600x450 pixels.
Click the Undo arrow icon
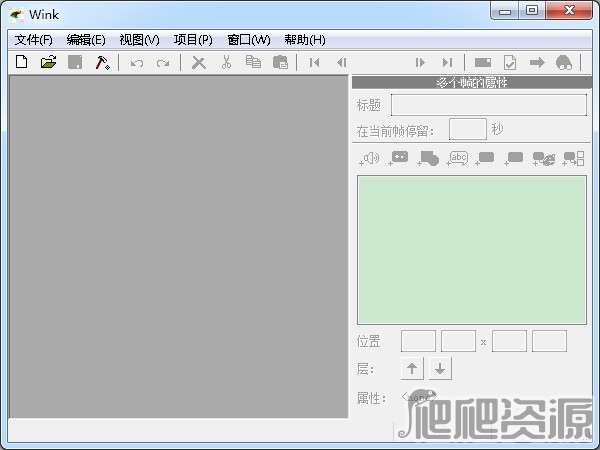[x=136, y=62]
